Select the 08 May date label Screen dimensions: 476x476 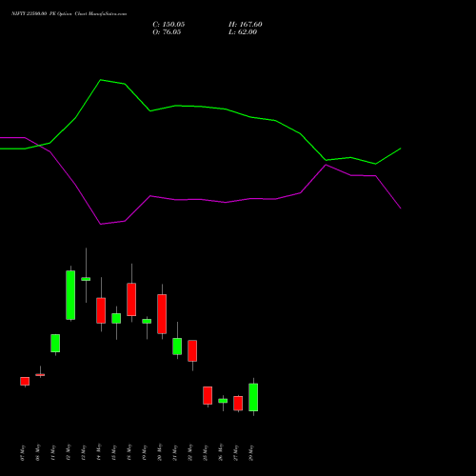[x=38, y=453]
